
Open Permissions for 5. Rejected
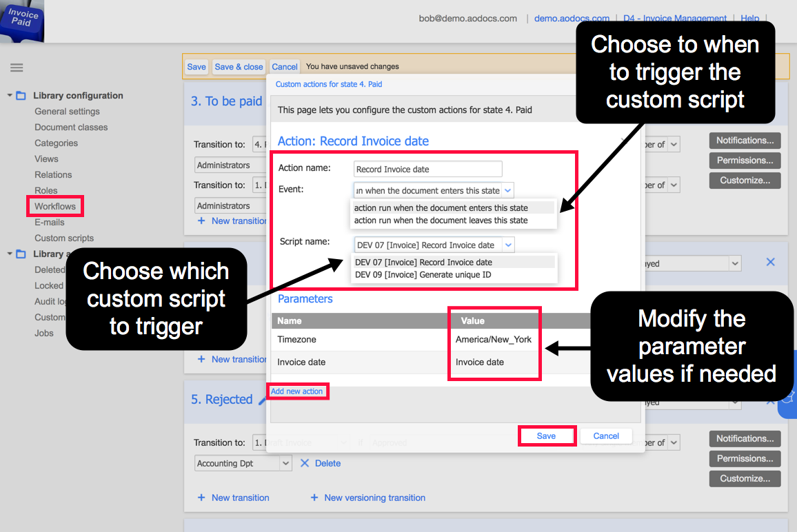click(745, 458)
